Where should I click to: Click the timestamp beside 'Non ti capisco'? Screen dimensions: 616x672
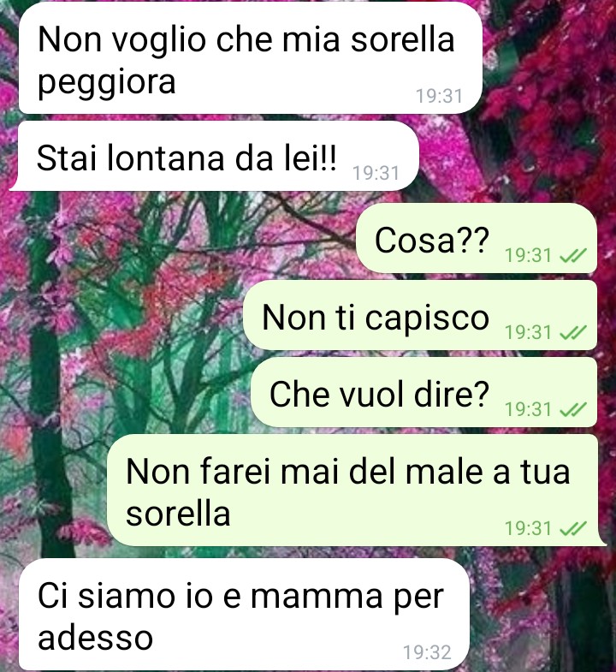(528, 333)
